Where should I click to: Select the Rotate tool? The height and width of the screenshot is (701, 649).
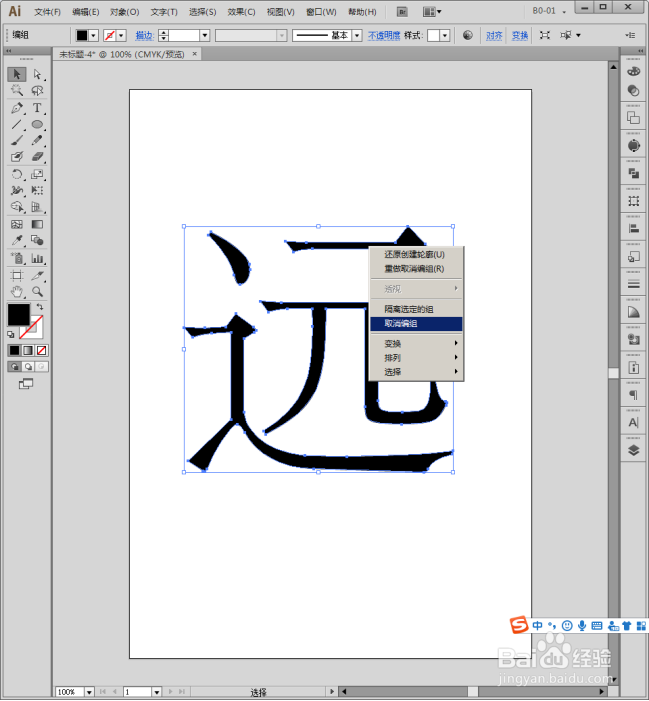click(17, 174)
